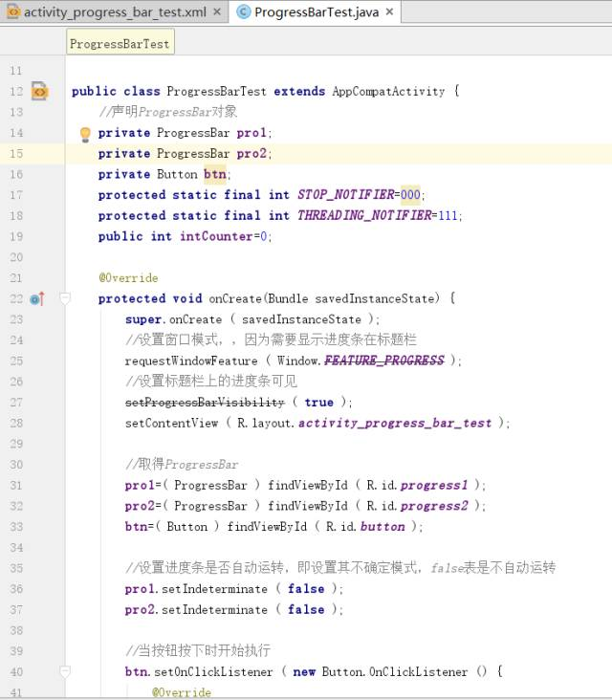The image size is (612, 700).
Task: Click the highlighted btn variable on line 16
Action: pyautogui.click(x=213, y=174)
